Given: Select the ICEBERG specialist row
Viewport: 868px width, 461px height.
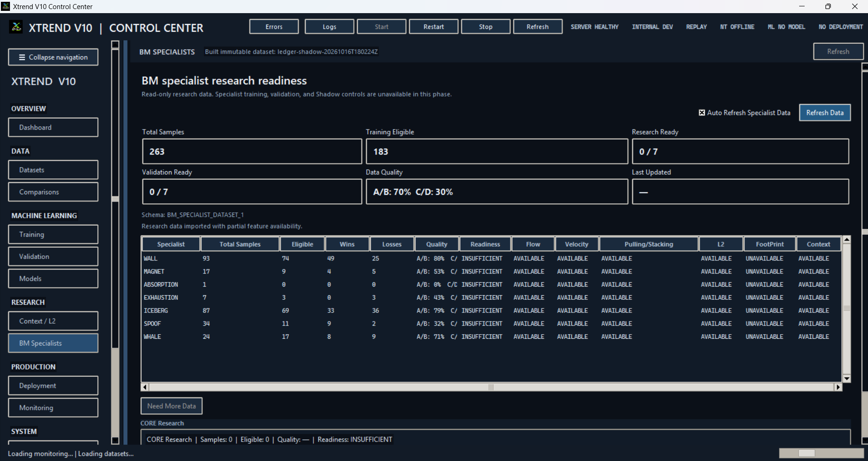Looking at the screenshot, I should [x=491, y=311].
